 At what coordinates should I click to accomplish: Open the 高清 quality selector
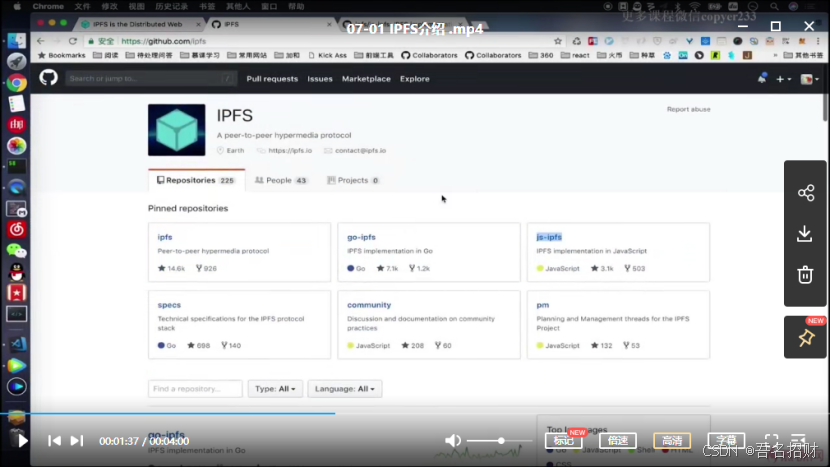coord(671,440)
